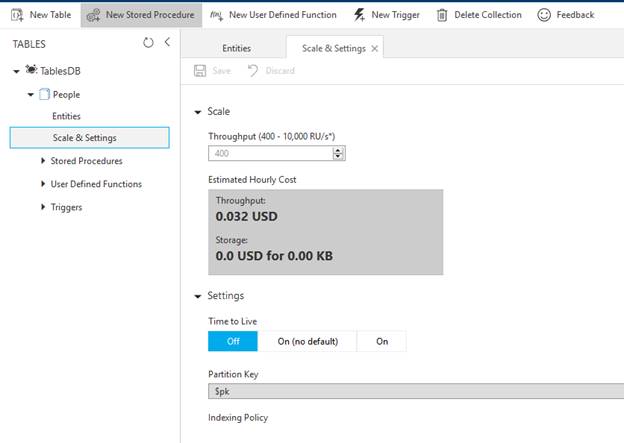The height and width of the screenshot is (443, 624).
Task: Select On (no default) Time to Live
Action: pyautogui.click(x=308, y=341)
